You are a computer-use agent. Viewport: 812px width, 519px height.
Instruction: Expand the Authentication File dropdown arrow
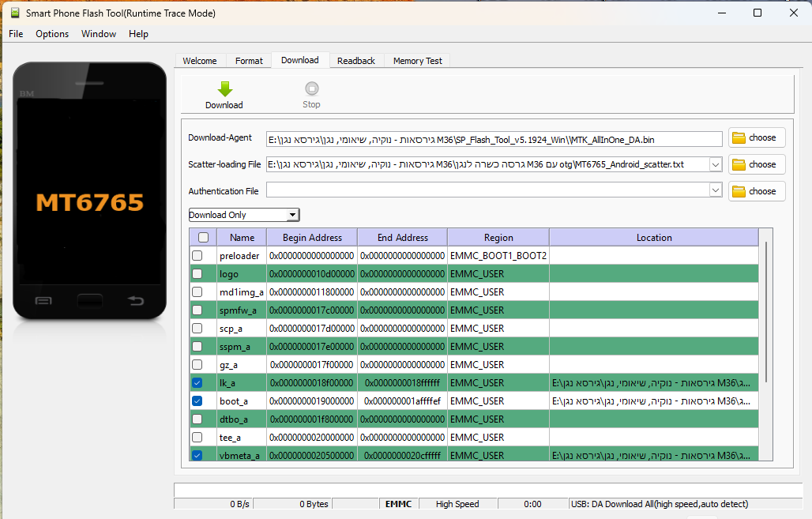[x=715, y=190]
